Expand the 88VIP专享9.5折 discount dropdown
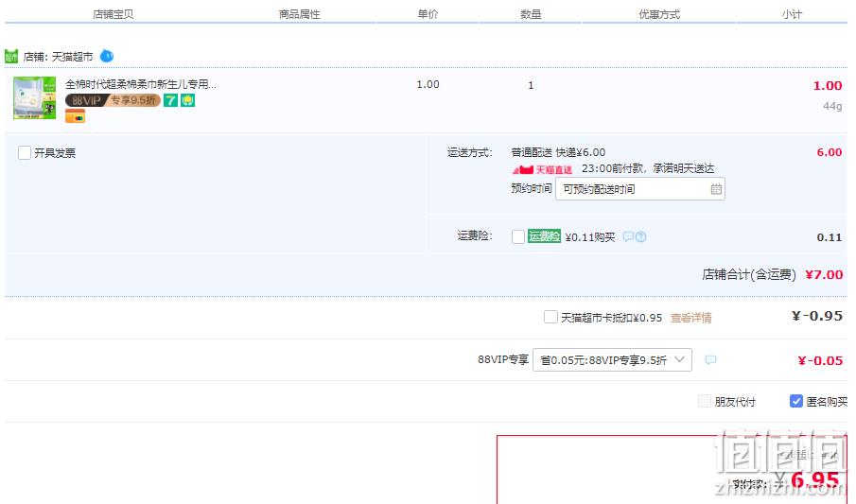Screen dimensions: 856x504 click(612, 360)
